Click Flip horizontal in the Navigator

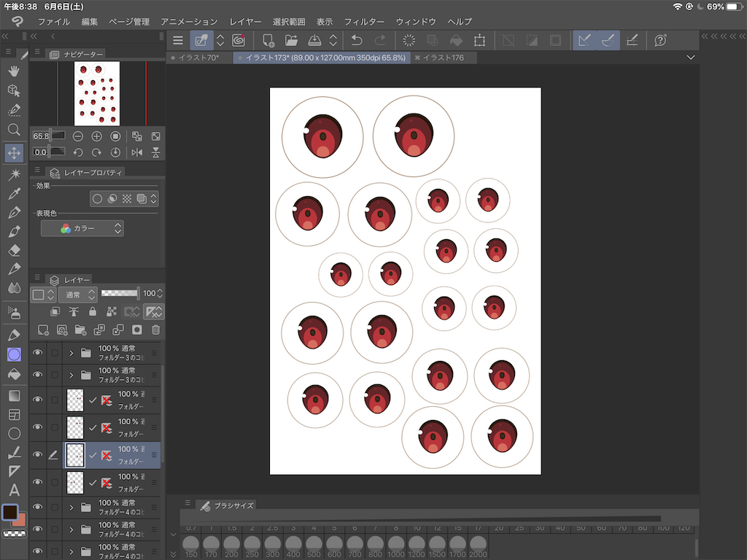pos(136,152)
